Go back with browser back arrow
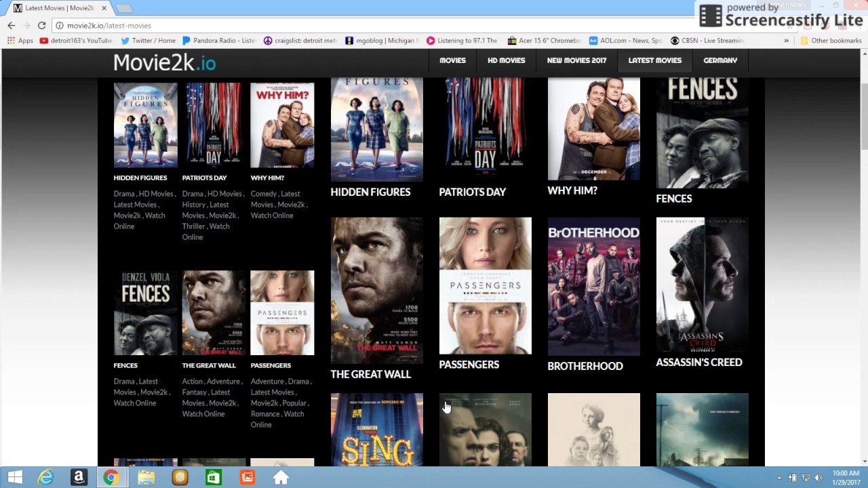This screenshot has height=488, width=868. pyautogui.click(x=11, y=25)
